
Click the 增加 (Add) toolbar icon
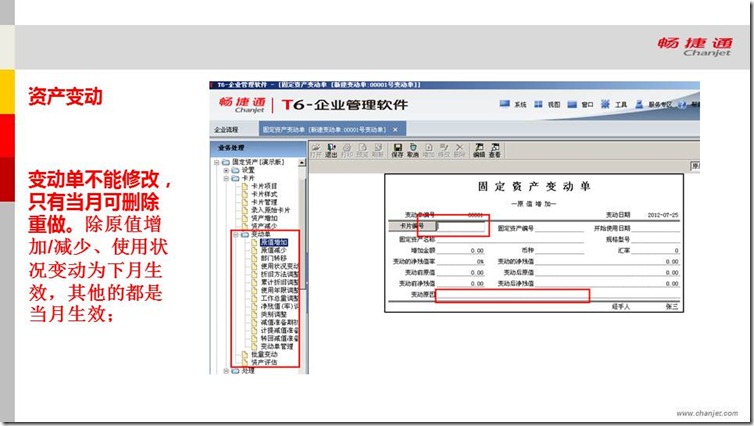click(428, 150)
